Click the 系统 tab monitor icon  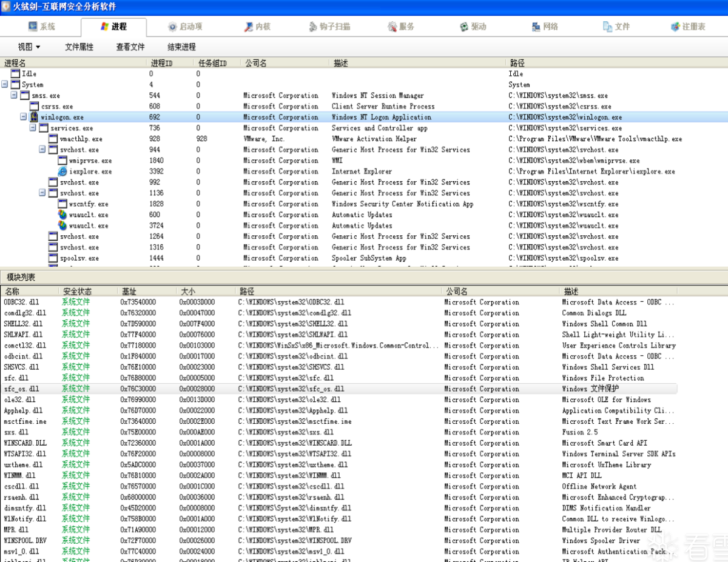click(33, 27)
